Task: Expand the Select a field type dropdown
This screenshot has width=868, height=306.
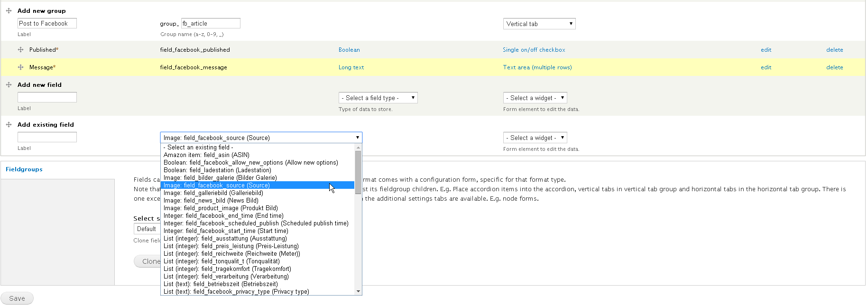Action: point(378,98)
